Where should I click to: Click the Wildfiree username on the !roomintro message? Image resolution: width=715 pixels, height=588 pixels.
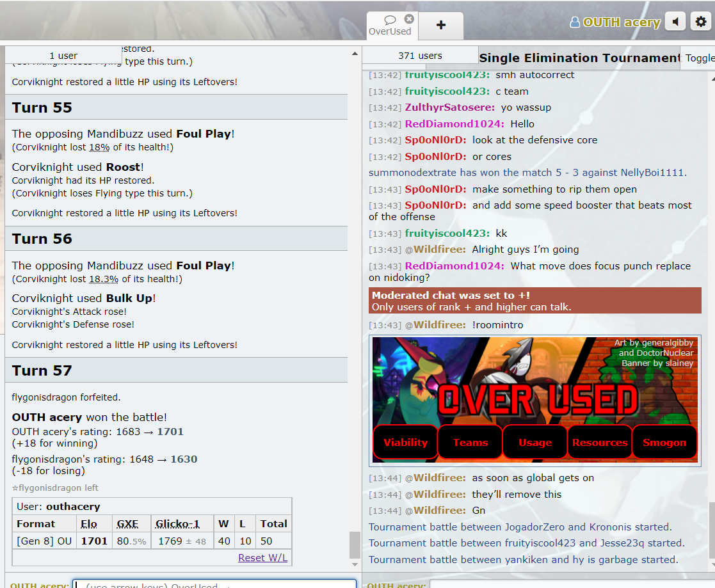pos(439,325)
